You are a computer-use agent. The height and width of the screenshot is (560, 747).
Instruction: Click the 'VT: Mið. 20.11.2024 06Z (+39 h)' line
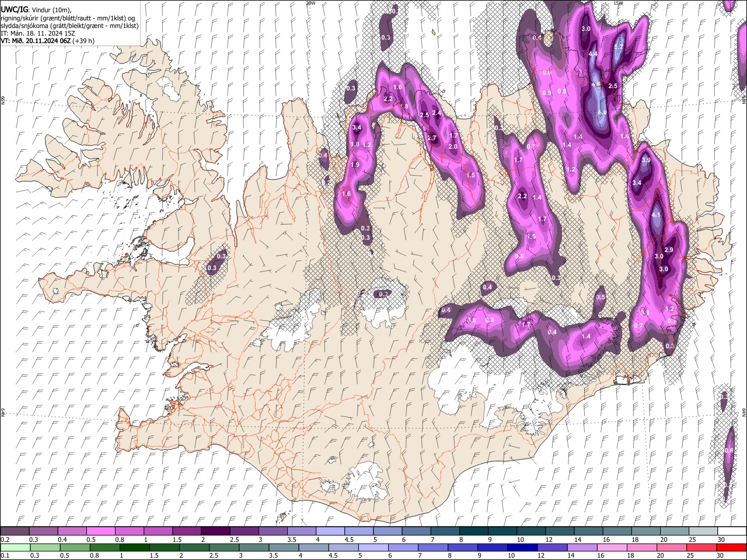(48, 41)
